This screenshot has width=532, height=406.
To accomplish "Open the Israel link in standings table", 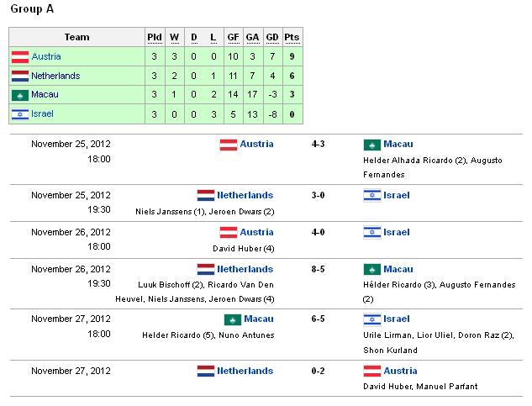I will click(x=42, y=113).
